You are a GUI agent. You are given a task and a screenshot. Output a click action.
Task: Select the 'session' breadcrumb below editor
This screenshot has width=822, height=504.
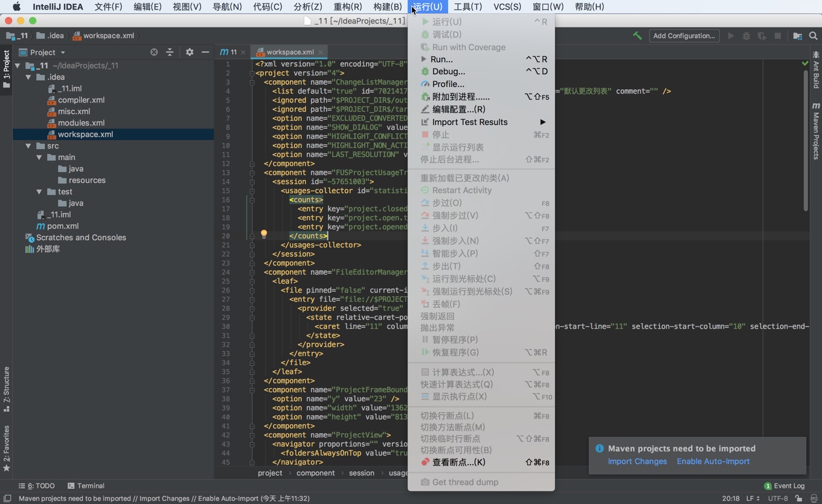coord(362,473)
